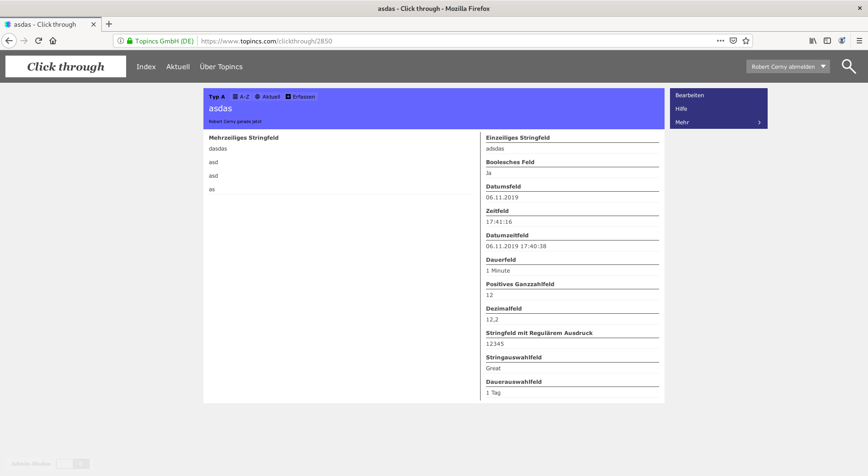Click the URL address bar

[452, 41]
